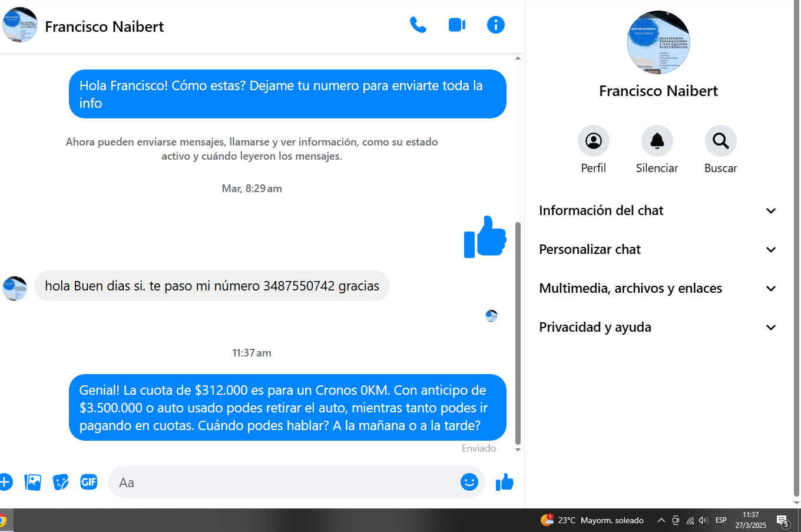
Task: Open the taskbar clock showing 27/3/2025
Action: pyautogui.click(x=751, y=520)
